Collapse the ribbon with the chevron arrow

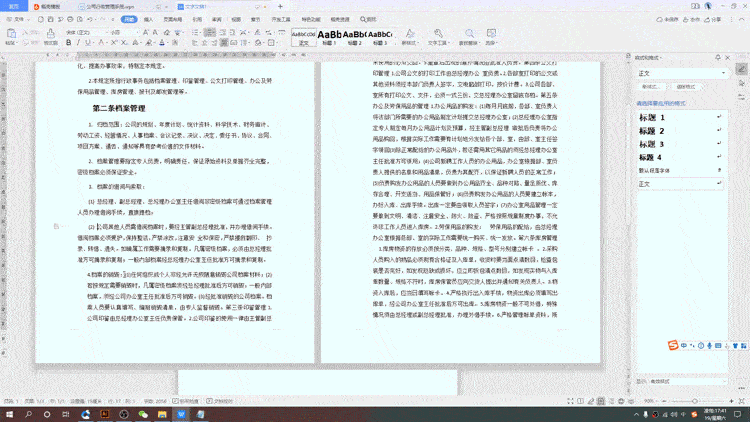(x=742, y=20)
